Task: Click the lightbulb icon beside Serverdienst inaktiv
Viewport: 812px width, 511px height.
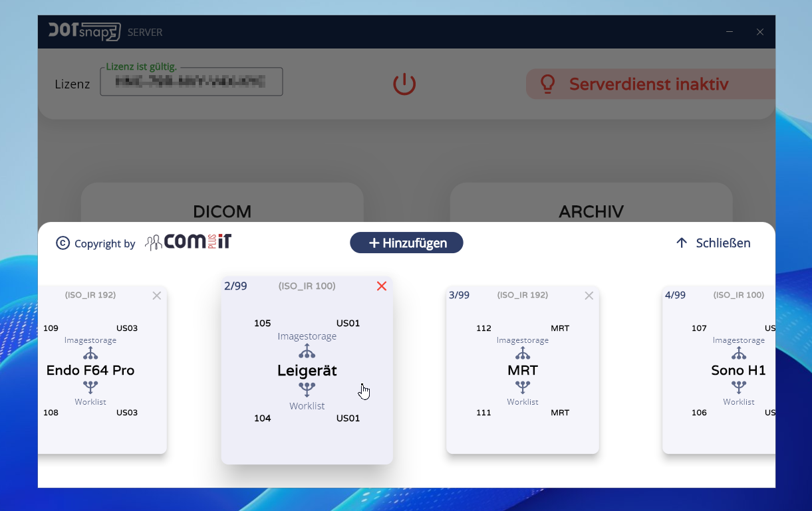Action: point(547,84)
